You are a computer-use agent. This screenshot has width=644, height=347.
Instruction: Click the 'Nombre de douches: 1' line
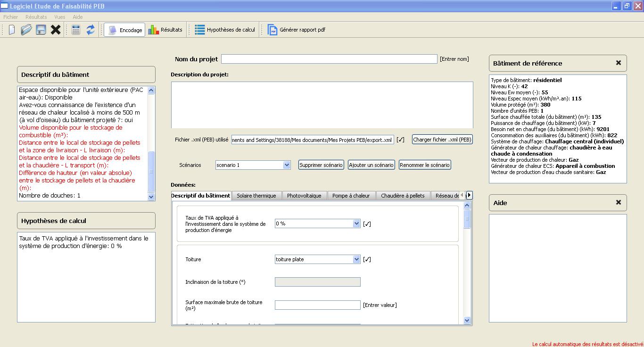tap(50, 195)
